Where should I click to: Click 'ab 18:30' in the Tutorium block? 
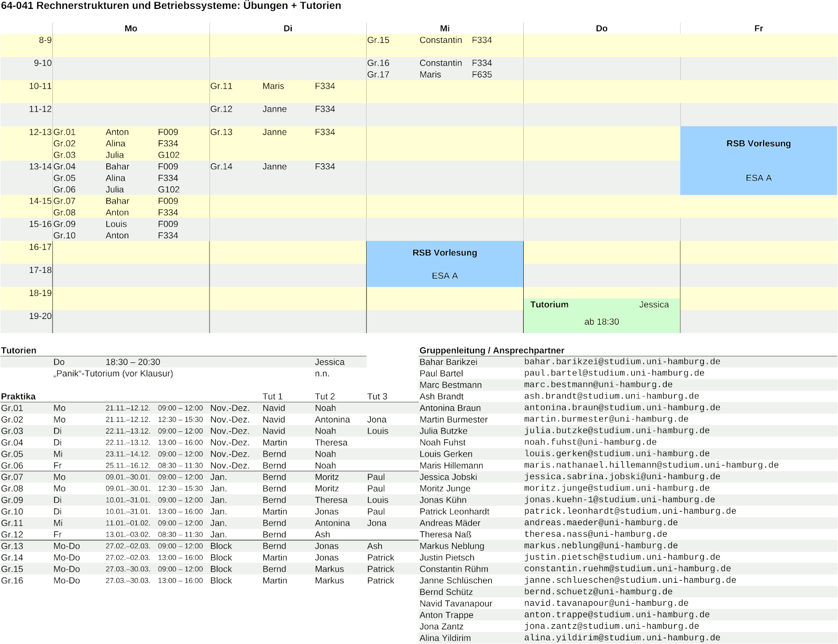coord(602,322)
